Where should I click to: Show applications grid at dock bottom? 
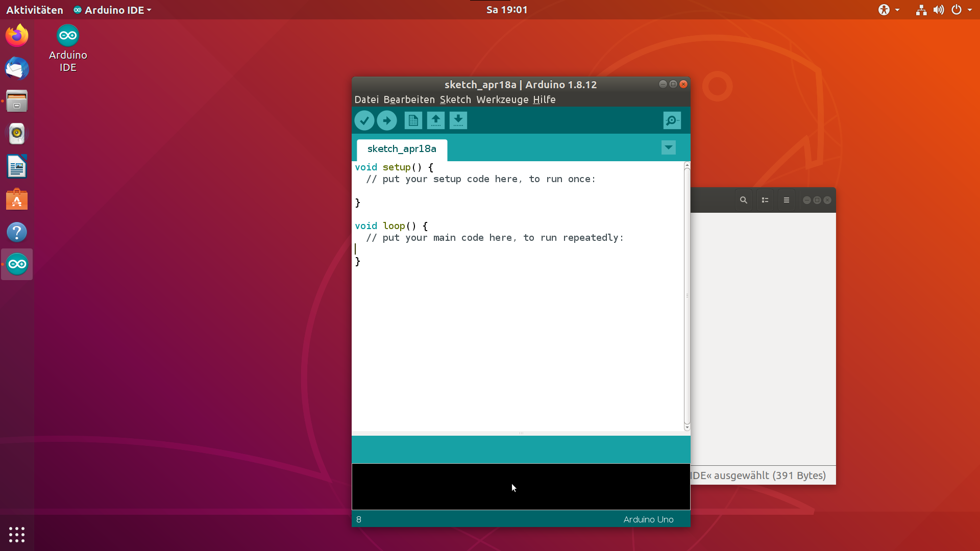point(17,535)
